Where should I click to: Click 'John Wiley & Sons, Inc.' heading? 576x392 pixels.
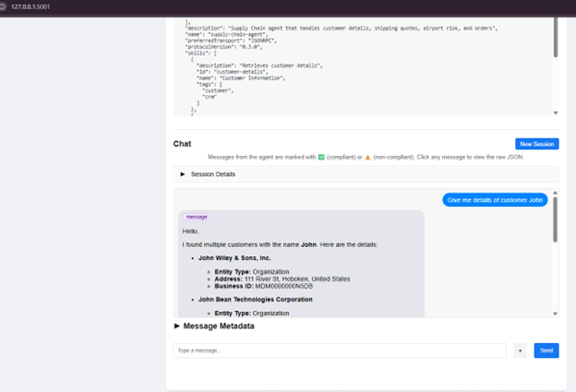coord(234,258)
